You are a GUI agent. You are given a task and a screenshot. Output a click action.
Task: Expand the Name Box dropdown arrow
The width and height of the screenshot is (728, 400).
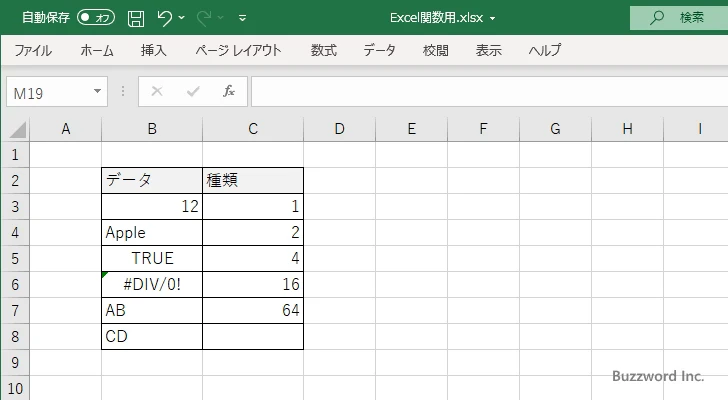click(x=98, y=91)
